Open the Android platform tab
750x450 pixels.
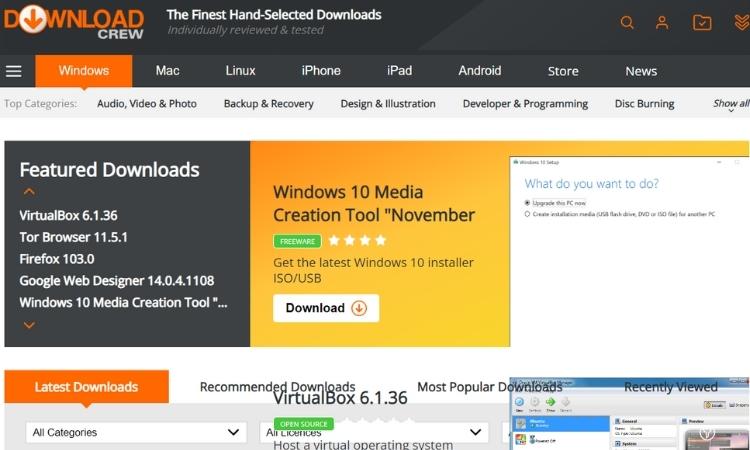pyautogui.click(x=480, y=71)
